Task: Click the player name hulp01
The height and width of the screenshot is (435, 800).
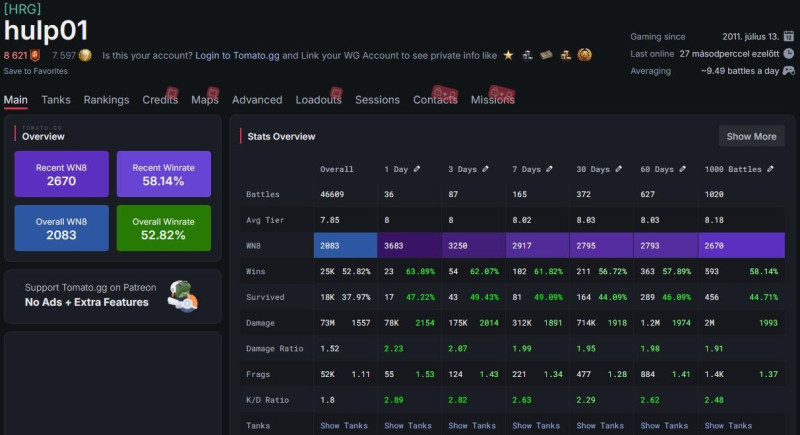Action: [x=46, y=31]
